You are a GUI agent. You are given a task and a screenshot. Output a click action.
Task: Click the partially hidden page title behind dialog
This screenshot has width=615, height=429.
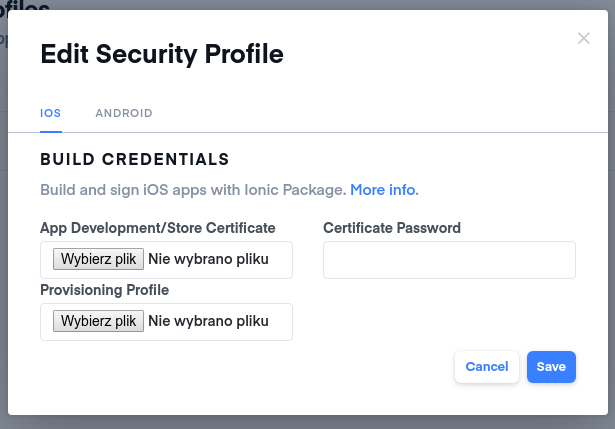click(x=24, y=5)
